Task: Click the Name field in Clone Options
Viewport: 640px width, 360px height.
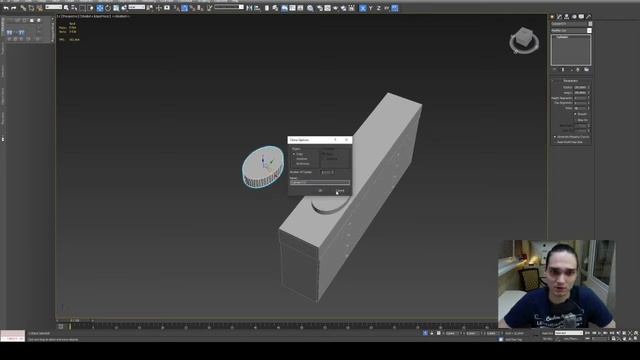Action: coord(320,182)
